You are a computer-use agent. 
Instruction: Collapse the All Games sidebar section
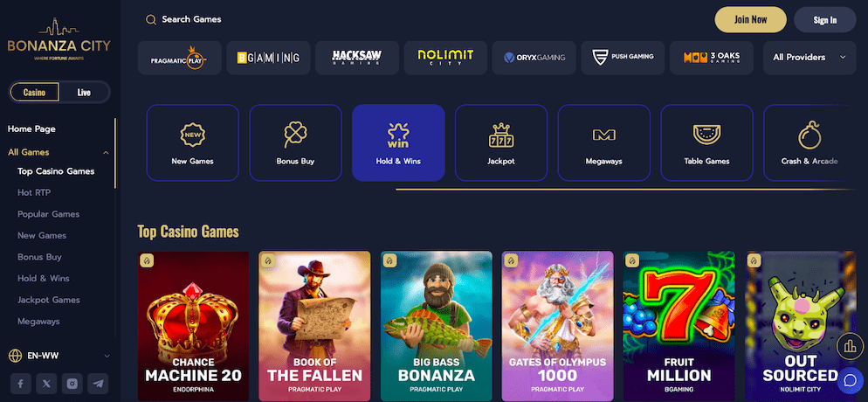click(107, 153)
